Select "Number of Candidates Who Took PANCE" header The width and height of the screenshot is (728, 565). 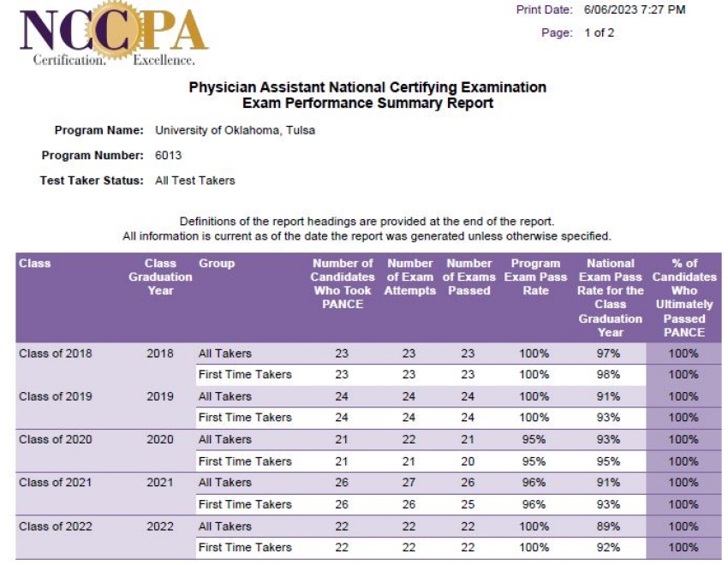pyautogui.click(x=343, y=283)
